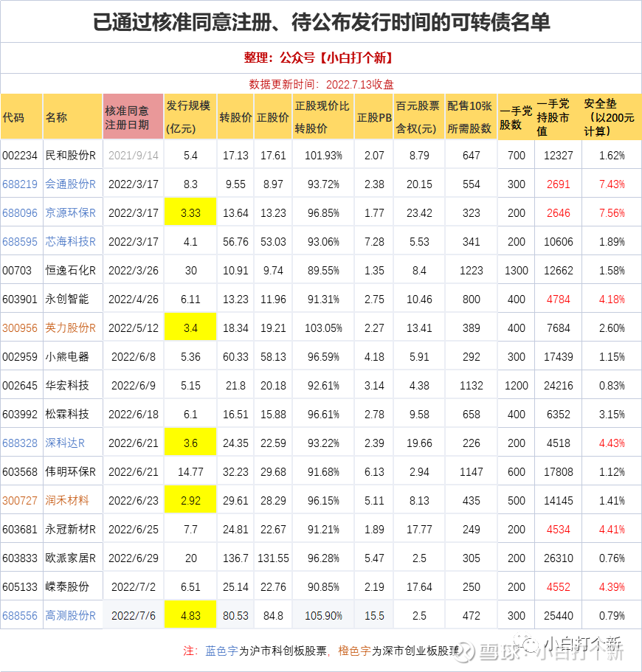Select the name 欧派家居R
Image resolution: width=642 pixels, height=672 pixels.
pyautogui.click(x=70, y=558)
